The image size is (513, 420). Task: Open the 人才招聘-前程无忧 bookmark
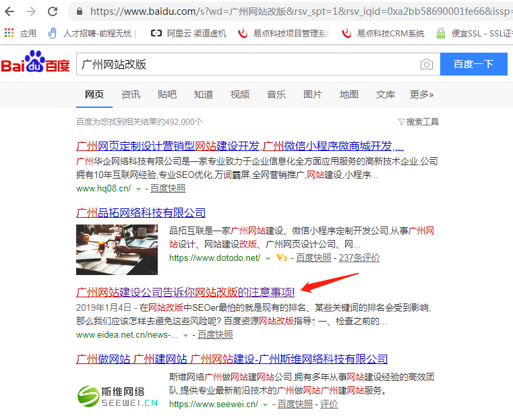(91, 33)
